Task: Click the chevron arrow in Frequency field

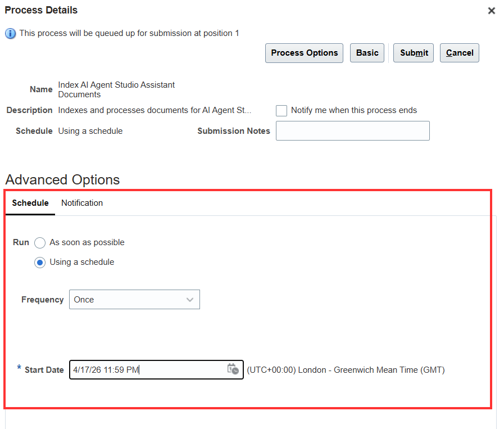Action: pos(190,300)
